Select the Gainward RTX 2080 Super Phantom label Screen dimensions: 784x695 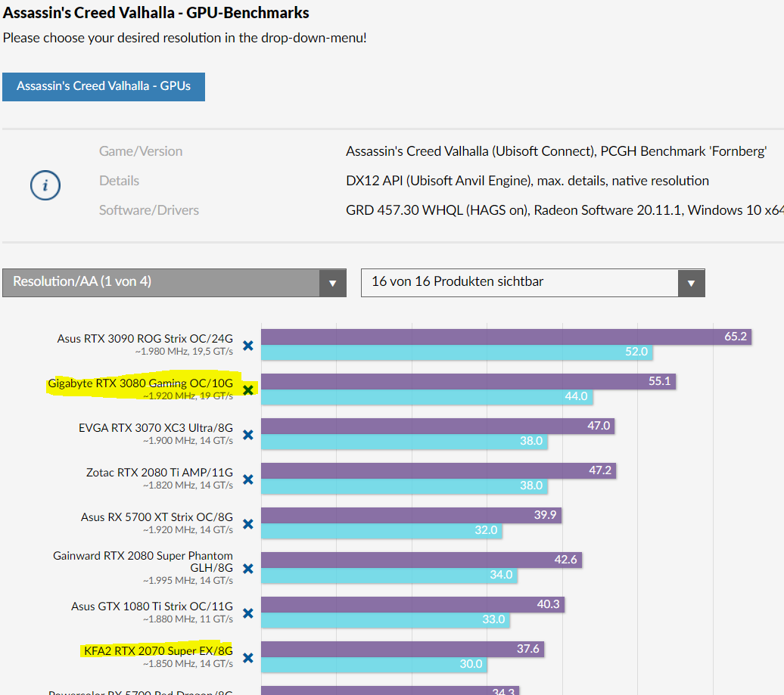(143, 562)
